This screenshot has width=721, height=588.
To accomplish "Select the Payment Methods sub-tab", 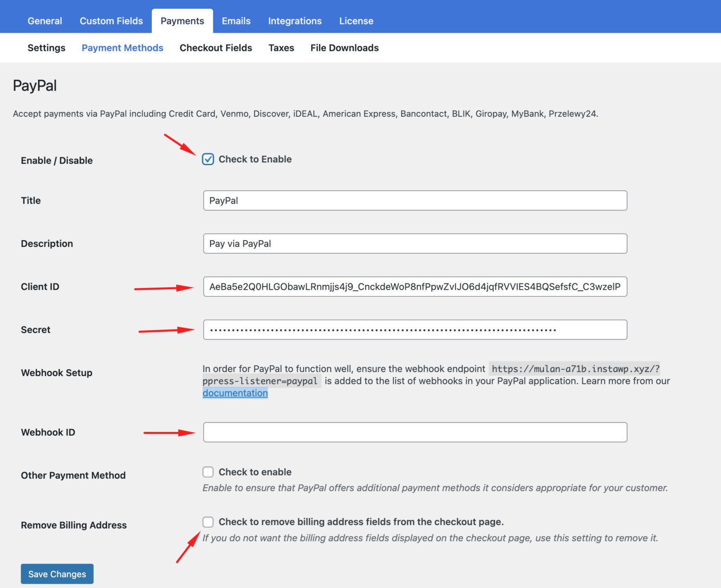I will pos(123,48).
